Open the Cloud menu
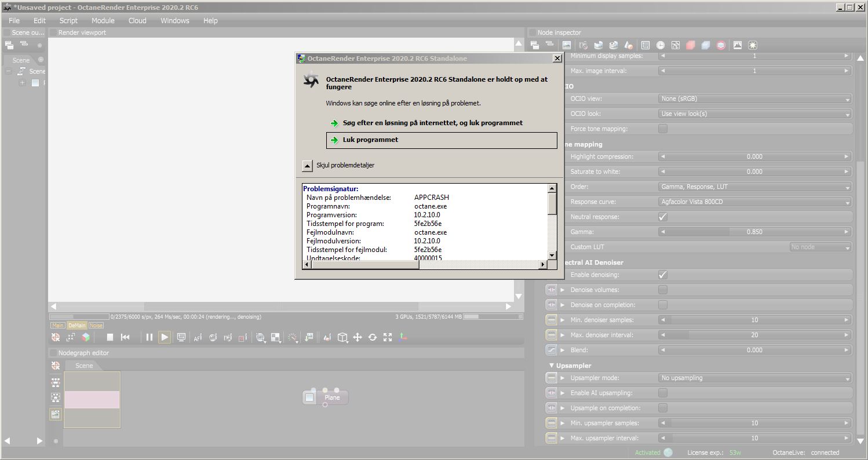Viewport: 868px width, 460px height. 137,20
